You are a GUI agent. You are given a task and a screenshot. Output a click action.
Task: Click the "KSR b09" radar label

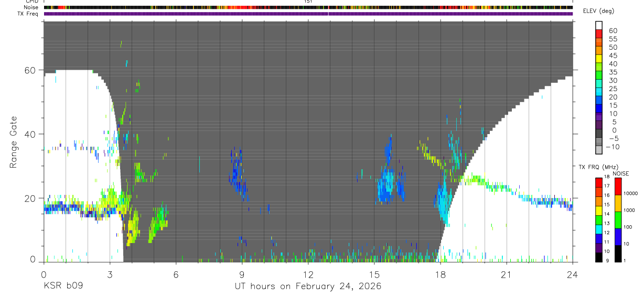(62, 287)
